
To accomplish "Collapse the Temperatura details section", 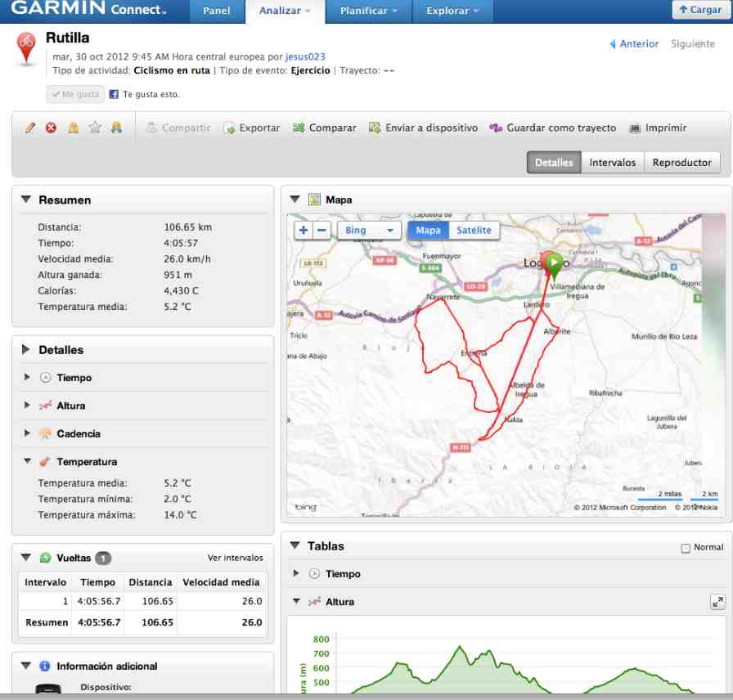I will (x=27, y=461).
